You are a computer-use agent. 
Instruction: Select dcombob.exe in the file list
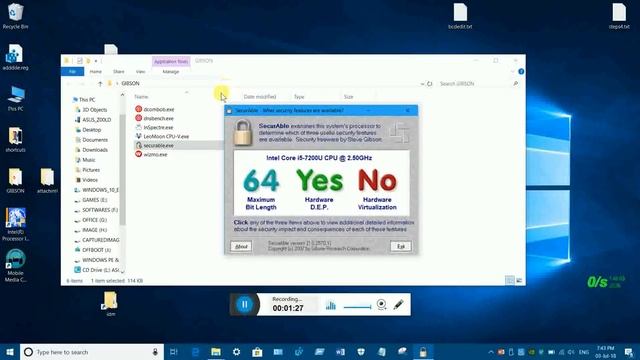coord(154,109)
